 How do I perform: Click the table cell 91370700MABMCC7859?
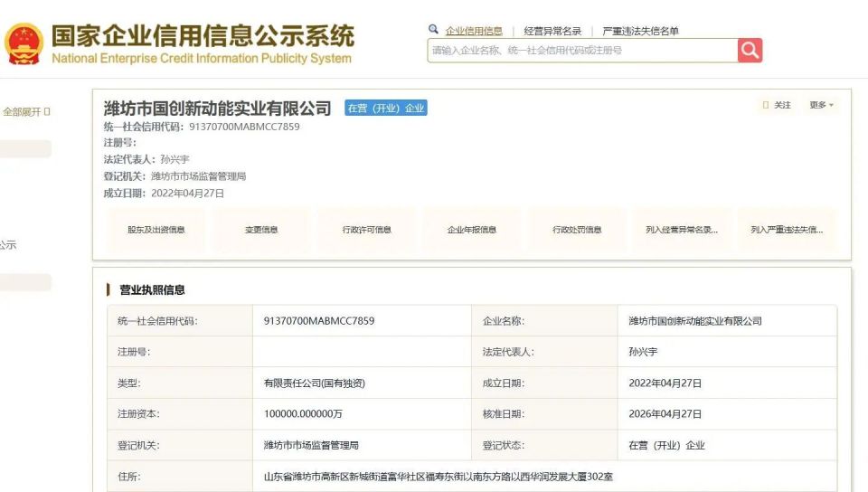[x=319, y=321]
